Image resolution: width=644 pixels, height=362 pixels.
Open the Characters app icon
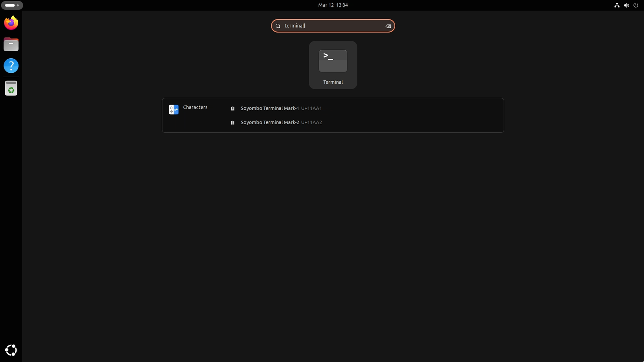pos(173,109)
